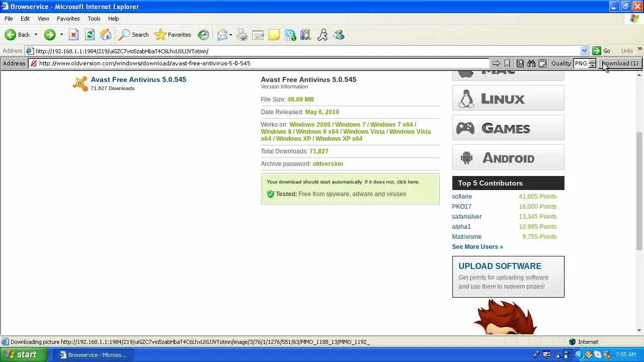Click the Windows Start button
Screen dimensions: 644x362
24,354
